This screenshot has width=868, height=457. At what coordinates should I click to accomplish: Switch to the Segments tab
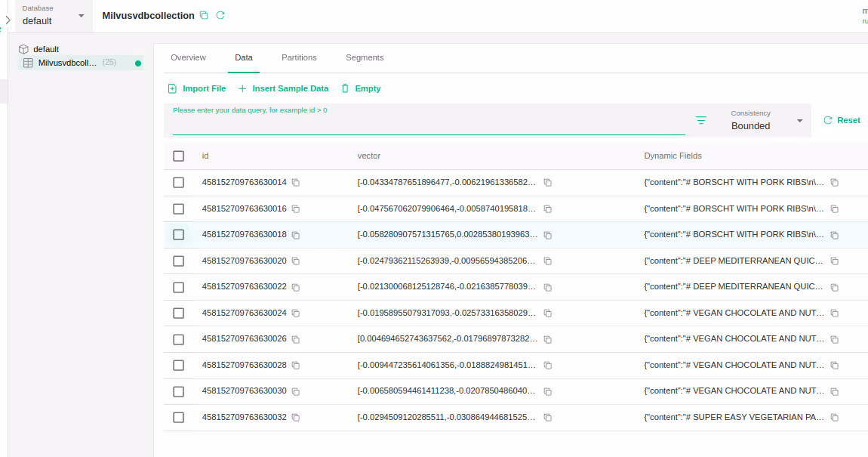(x=365, y=57)
